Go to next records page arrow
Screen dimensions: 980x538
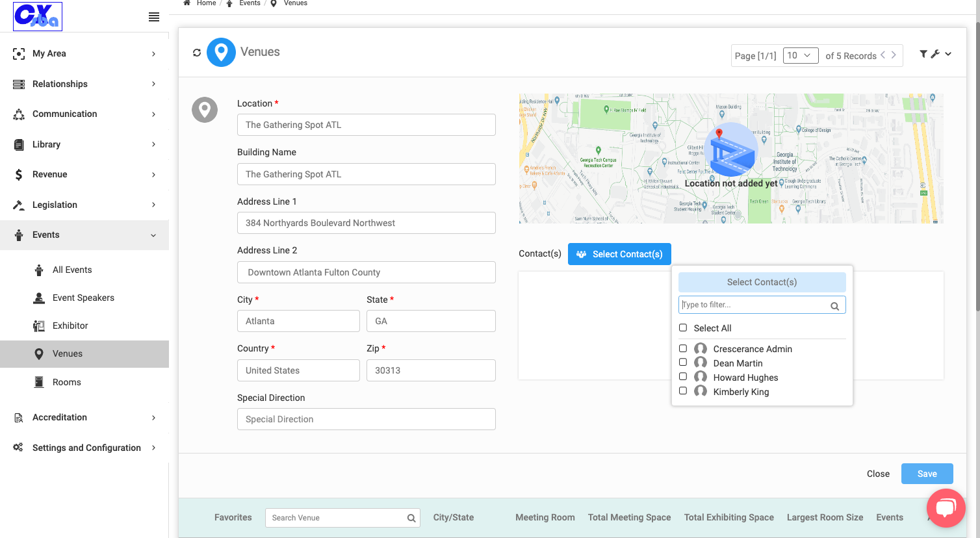(894, 55)
